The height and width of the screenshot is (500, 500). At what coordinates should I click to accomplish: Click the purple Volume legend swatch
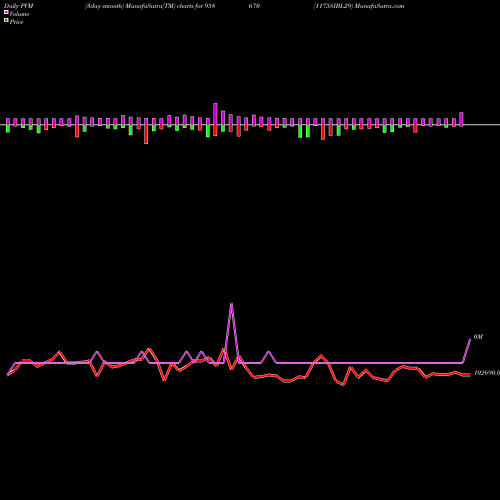[6, 12]
